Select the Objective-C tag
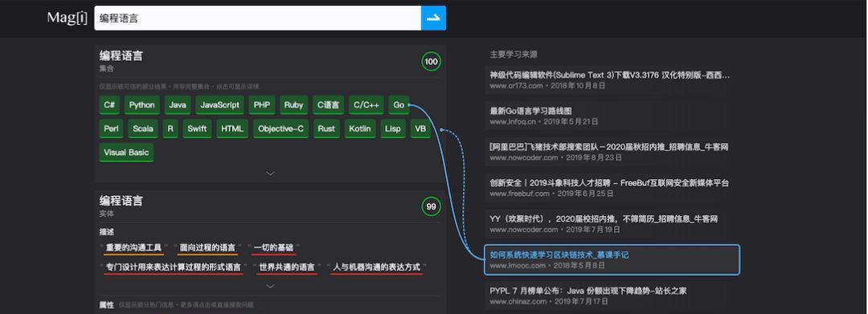The image size is (868, 314). click(x=280, y=128)
